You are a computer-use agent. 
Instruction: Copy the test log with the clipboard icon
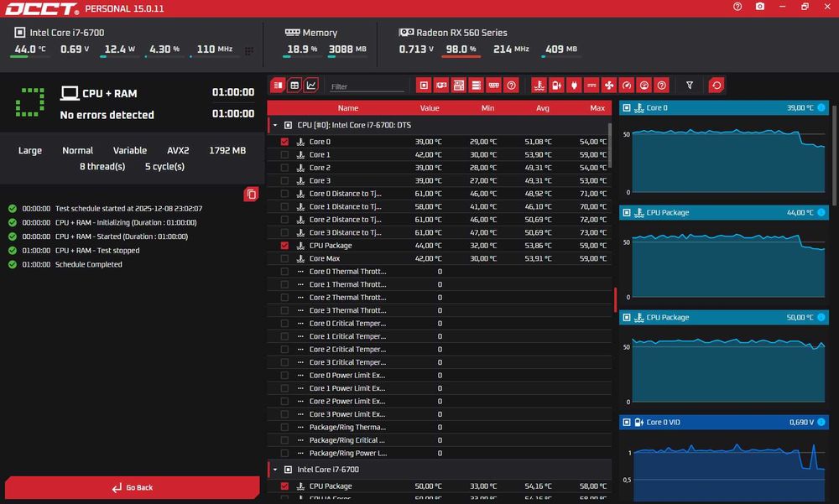point(251,195)
